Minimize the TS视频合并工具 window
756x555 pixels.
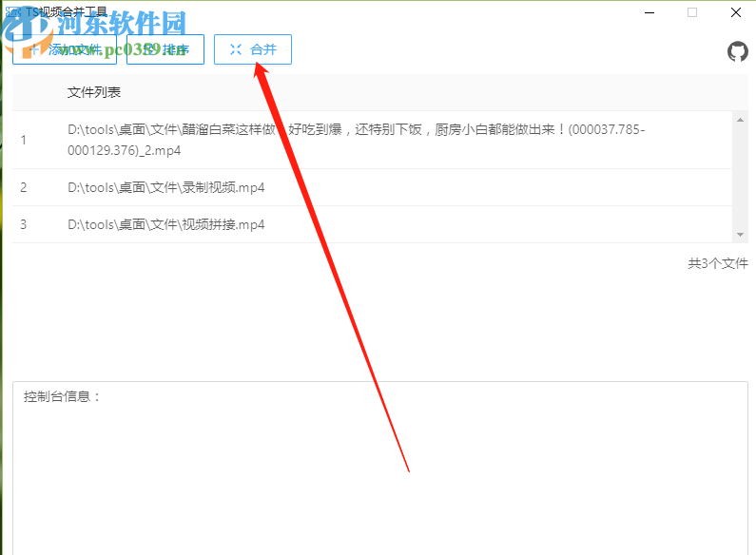[649, 12]
